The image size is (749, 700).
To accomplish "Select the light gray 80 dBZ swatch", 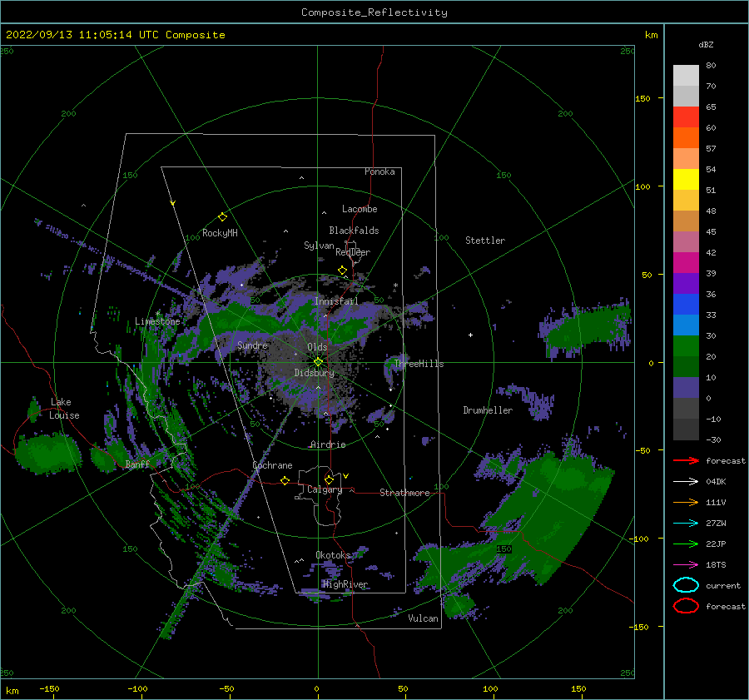I will click(686, 75).
